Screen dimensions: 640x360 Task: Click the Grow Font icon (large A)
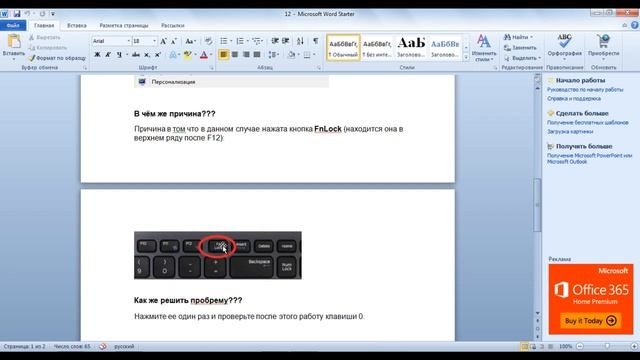tap(163, 41)
